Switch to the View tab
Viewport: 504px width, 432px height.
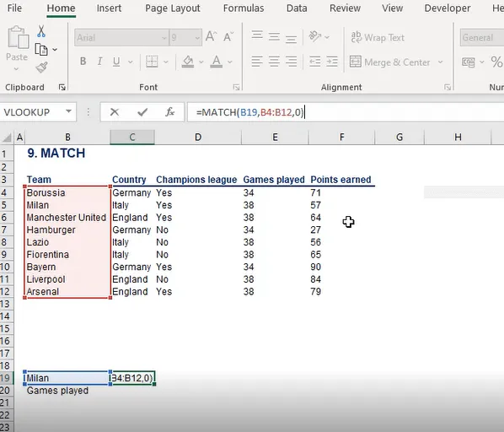[x=392, y=8]
